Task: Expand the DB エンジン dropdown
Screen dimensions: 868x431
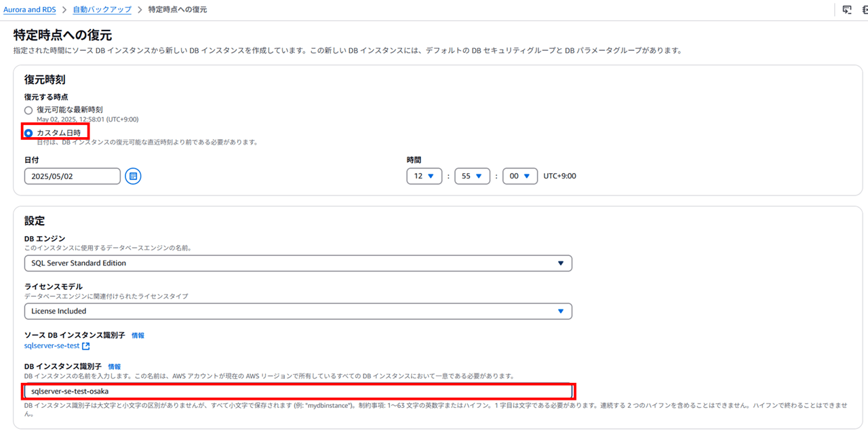Action: [298, 263]
